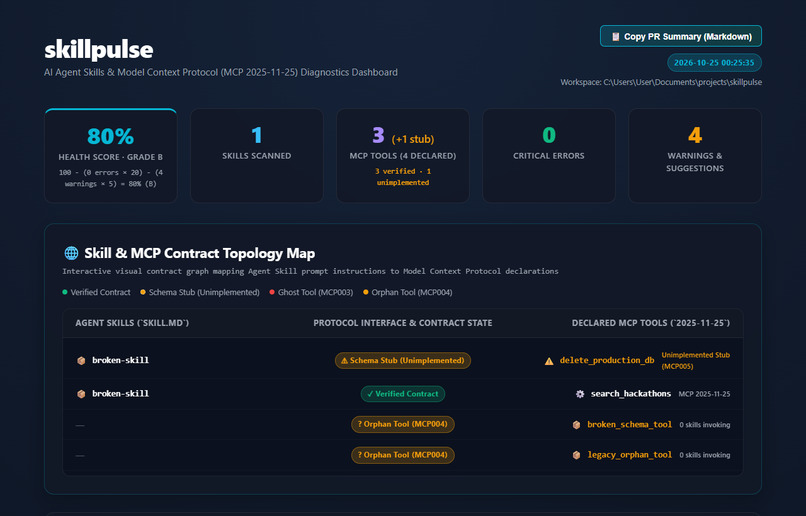Select the broken_schema_tool name
The height and width of the screenshot is (516, 806).
tap(629, 425)
